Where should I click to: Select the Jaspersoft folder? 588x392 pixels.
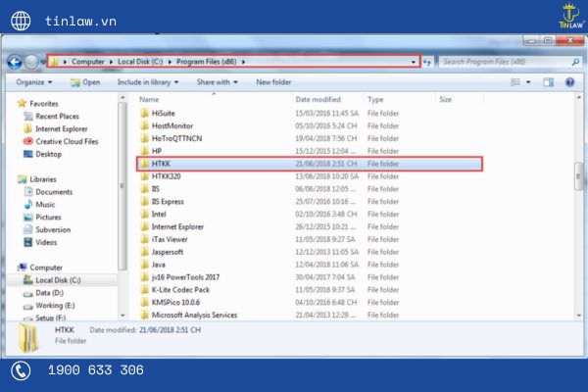[x=168, y=252]
